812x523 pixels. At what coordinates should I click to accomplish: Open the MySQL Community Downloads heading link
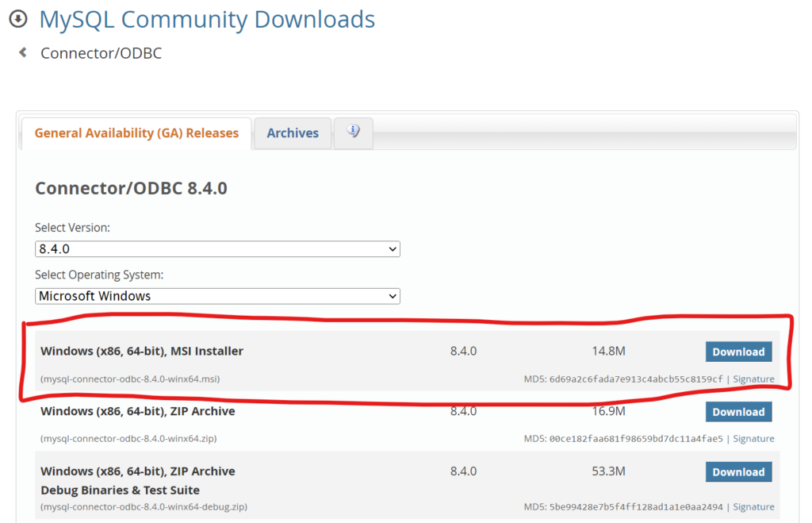click(207, 20)
